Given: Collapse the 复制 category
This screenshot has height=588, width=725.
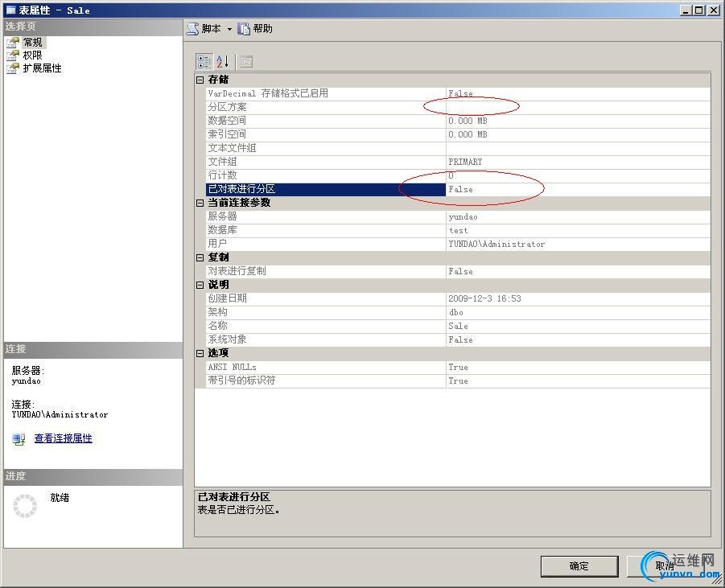Looking at the screenshot, I should point(200,257).
